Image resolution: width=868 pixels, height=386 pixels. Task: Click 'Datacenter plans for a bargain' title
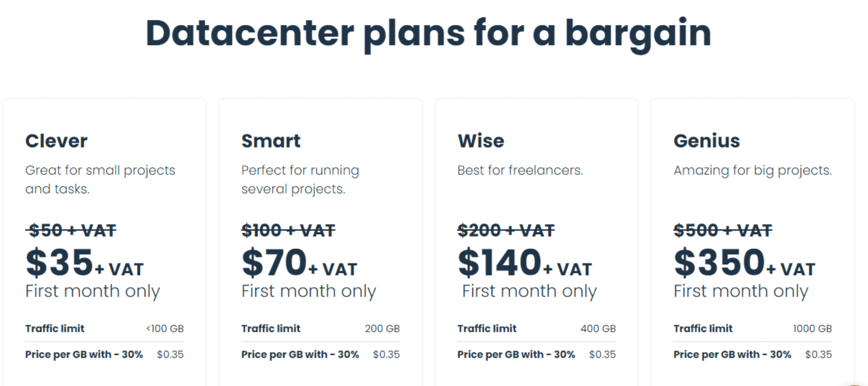coord(428,34)
